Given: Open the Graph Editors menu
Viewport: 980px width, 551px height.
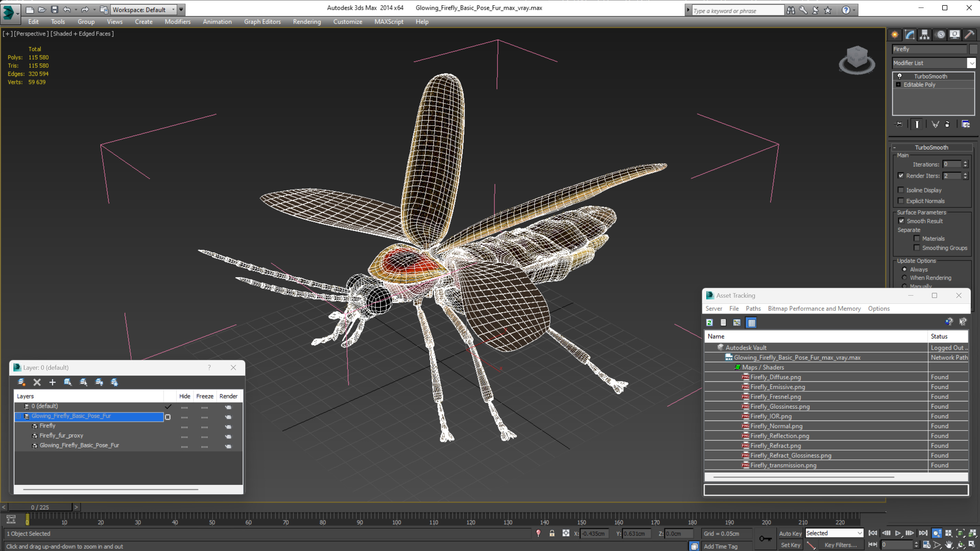Looking at the screenshot, I should tap(262, 22).
